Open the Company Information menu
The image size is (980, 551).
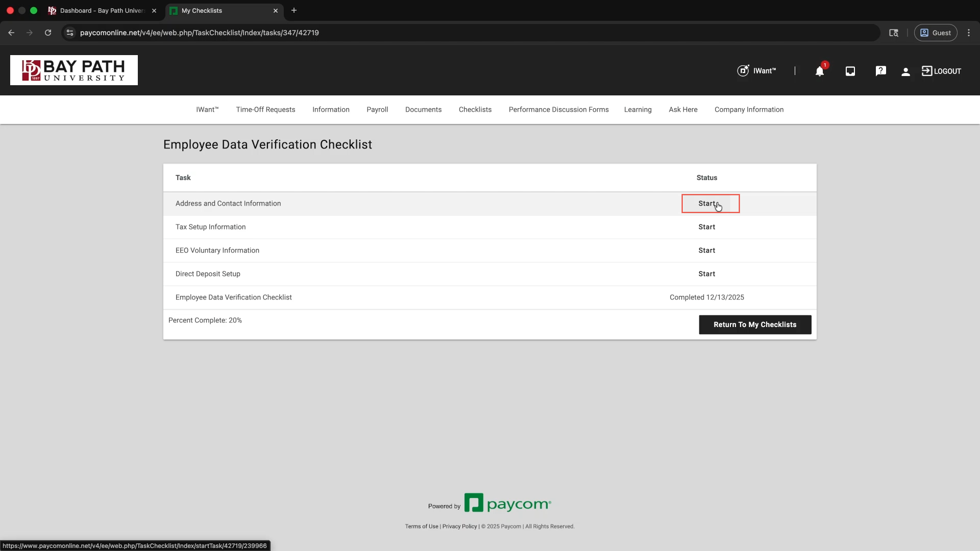click(749, 110)
